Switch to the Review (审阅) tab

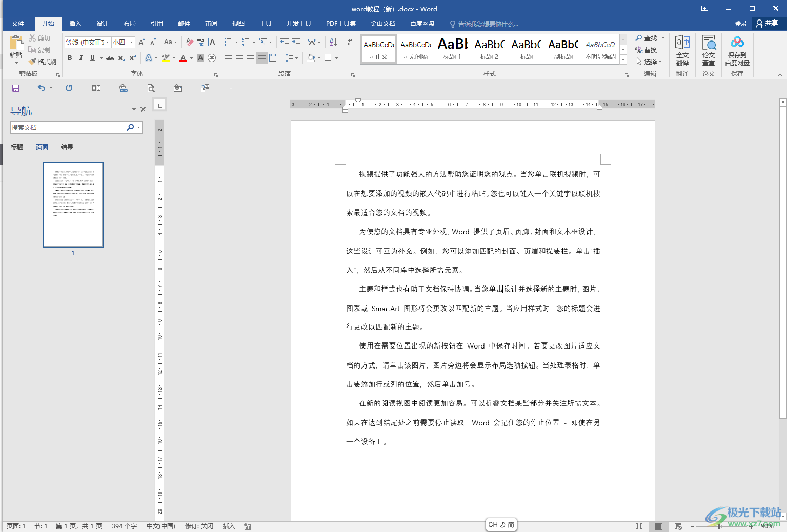pyautogui.click(x=211, y=24)
